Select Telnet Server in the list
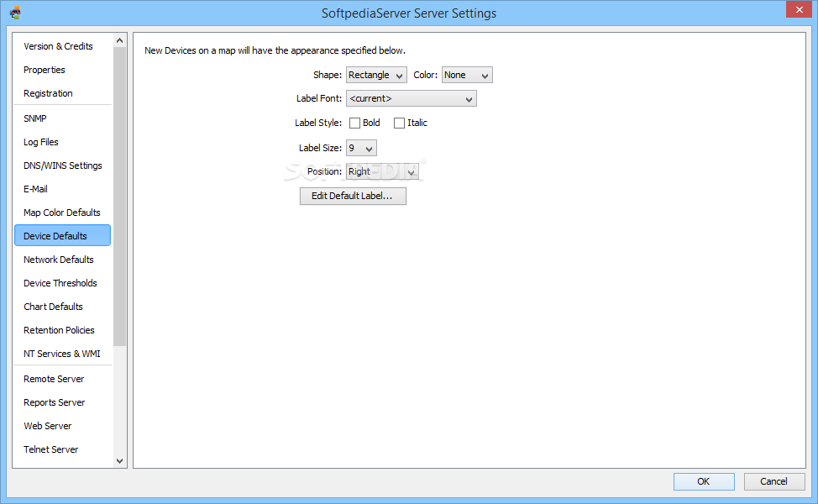Screen dimensions: 818x504 [63, 449]
